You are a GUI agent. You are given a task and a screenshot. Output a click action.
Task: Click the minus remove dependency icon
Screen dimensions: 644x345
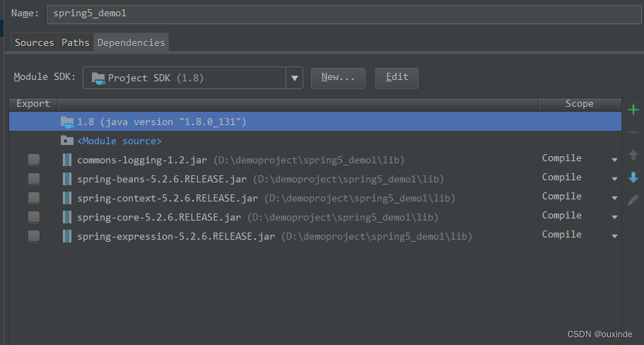coord(633,132)
